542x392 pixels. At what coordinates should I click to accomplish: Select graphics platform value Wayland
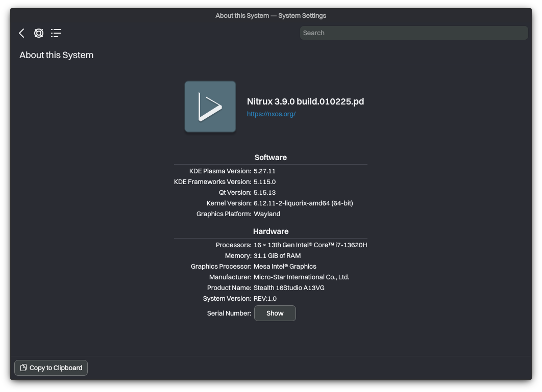click(x=267, y=214)
